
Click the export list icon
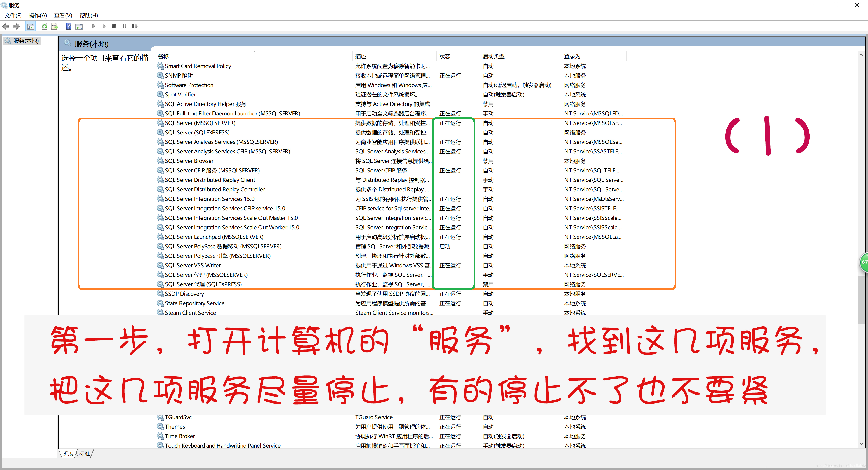coord(54,26)
